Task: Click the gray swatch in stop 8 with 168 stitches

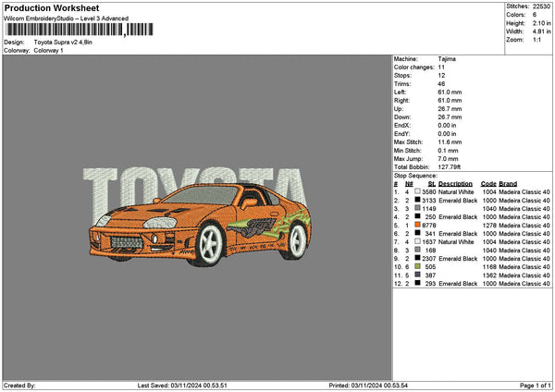Action: pos(418,250)
